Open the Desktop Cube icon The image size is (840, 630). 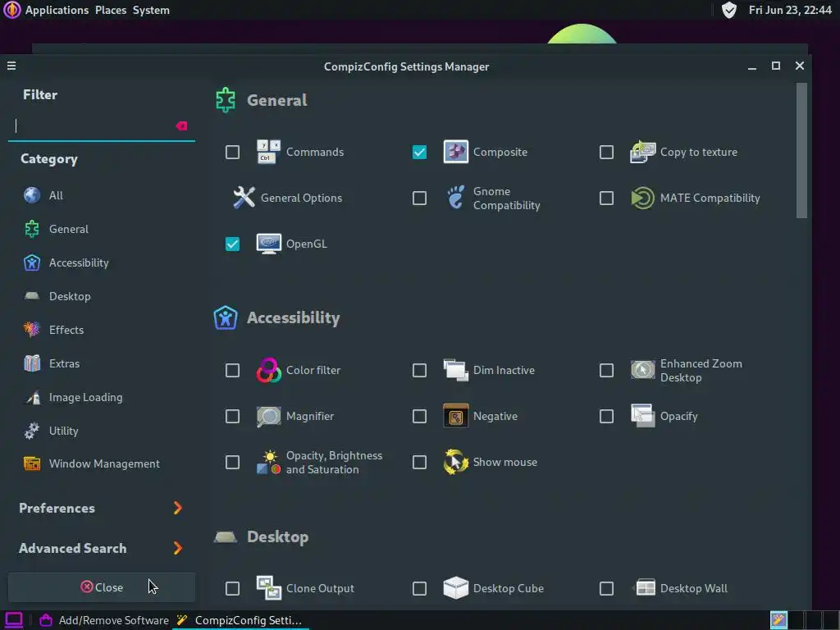[x=455, y=588]
